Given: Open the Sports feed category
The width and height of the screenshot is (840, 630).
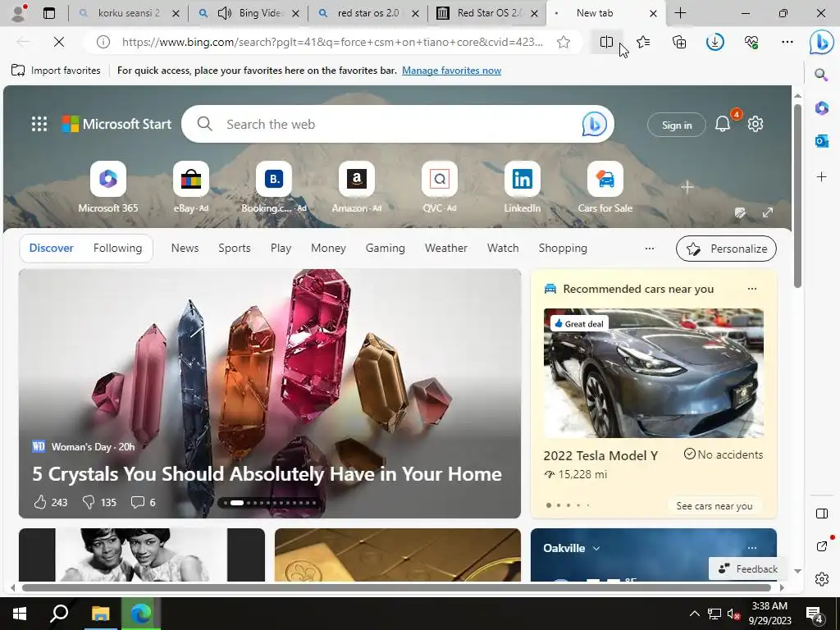Looking at the screenshot, I should 234,248.
